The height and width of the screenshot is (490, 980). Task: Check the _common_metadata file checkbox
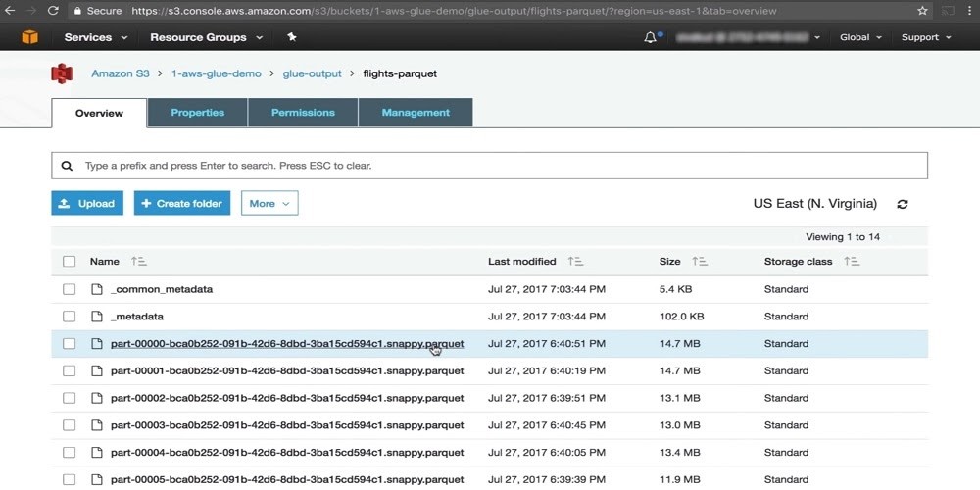[70, 289]
